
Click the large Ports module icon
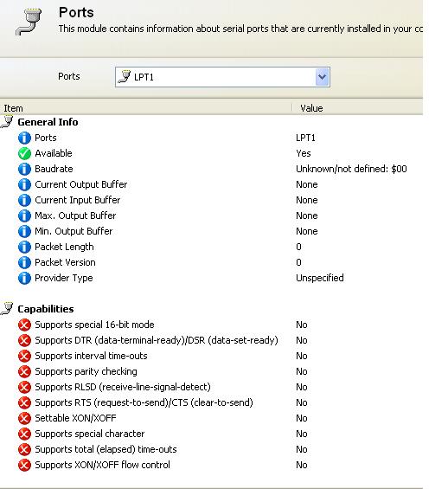[x=29, y=22]
